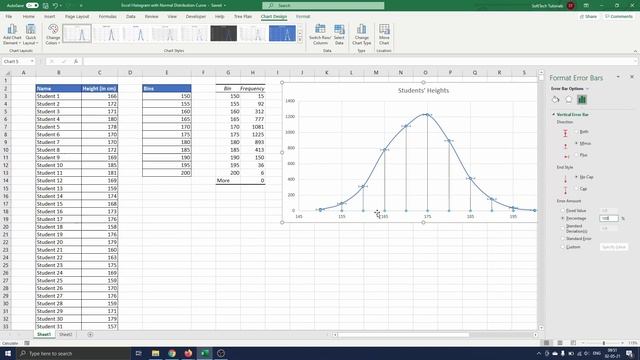Click the Search box in title bar
This screenshot has width=640, height=360.
(323, 5)
